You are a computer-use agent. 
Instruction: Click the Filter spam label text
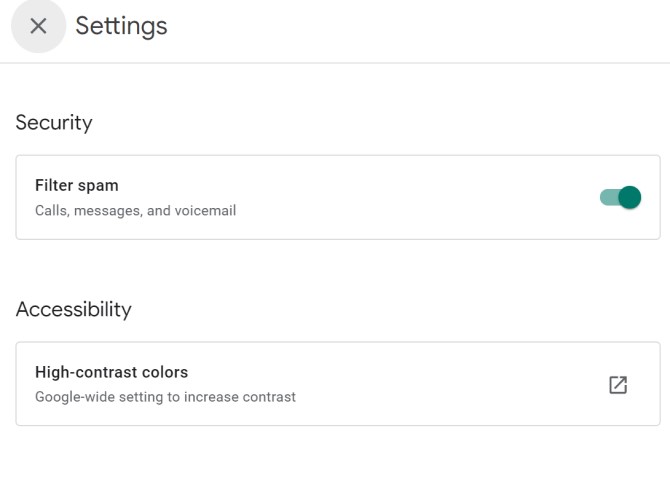coord(76,185)
